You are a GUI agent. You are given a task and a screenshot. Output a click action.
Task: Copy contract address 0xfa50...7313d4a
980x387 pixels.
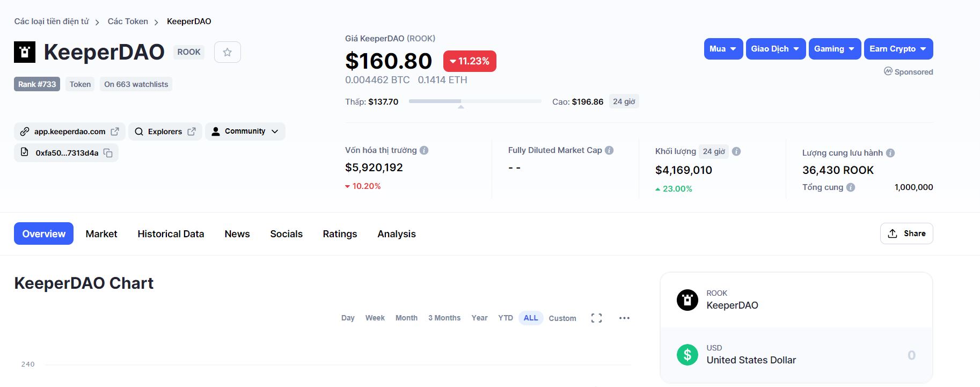coord(108,153)
